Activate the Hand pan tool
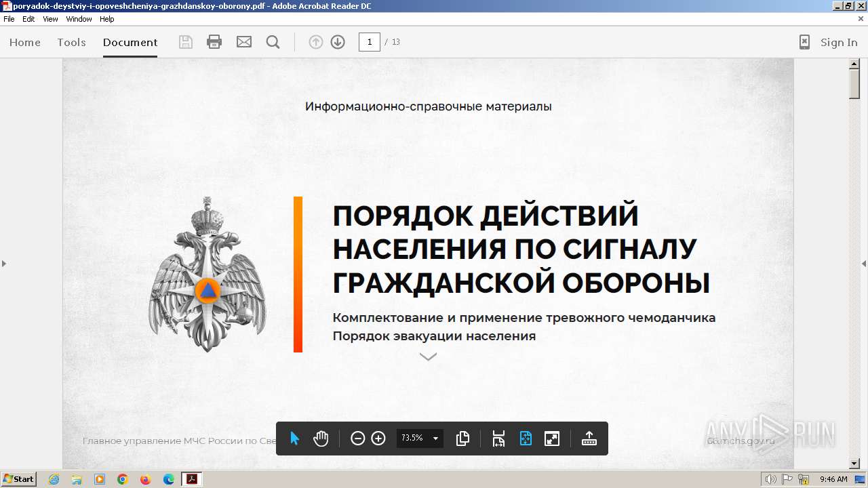868x488 pixels. (321, 439)
